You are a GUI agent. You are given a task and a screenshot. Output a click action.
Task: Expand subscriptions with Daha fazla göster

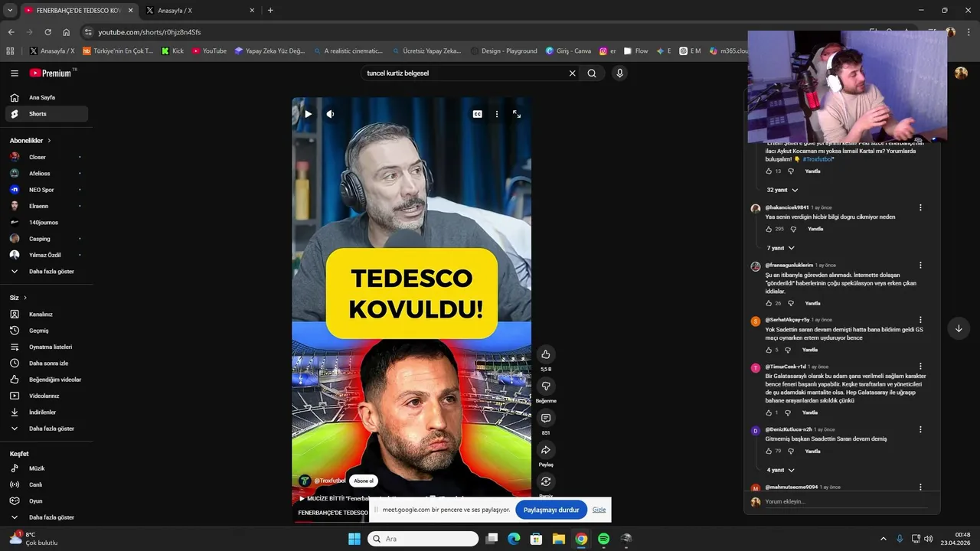pos(47,272)
